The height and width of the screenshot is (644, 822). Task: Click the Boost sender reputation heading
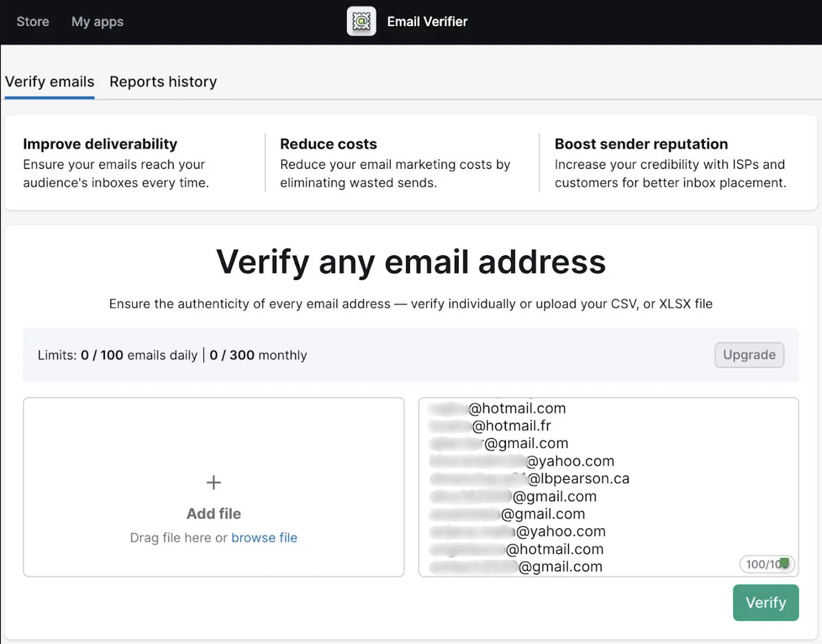click(x=641, y=144)
